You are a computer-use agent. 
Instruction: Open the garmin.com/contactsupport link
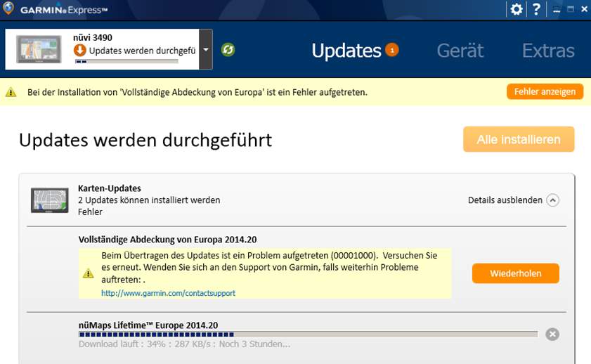(168, 292)
